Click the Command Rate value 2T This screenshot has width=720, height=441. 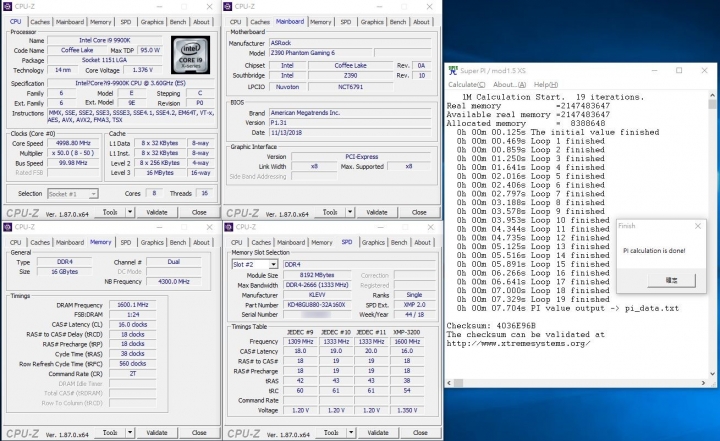(x=132, y=374)
